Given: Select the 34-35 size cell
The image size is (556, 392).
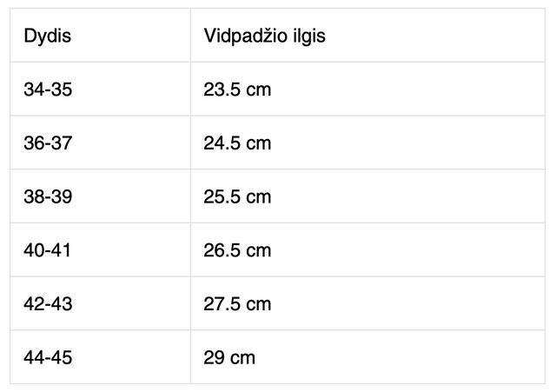Looking at the screenshot, I should click(x=49, y=90).
